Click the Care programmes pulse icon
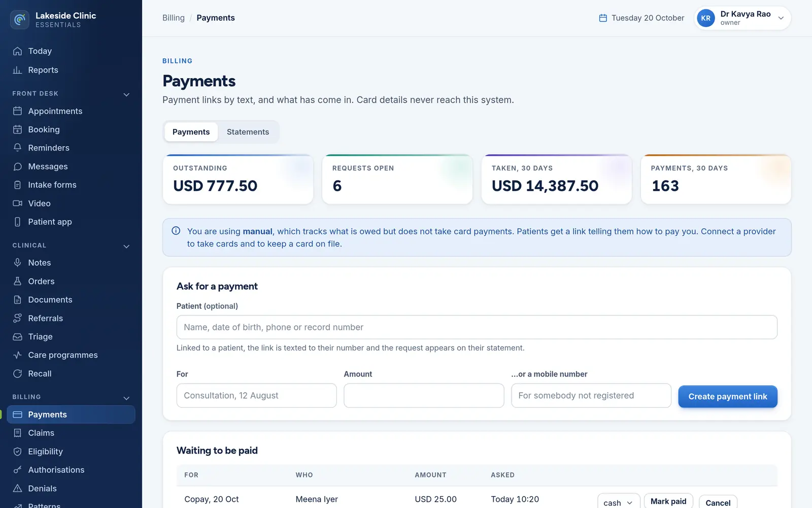Image resolution: width=812 pixels, height=508 pixels. (x=17, y=355)
